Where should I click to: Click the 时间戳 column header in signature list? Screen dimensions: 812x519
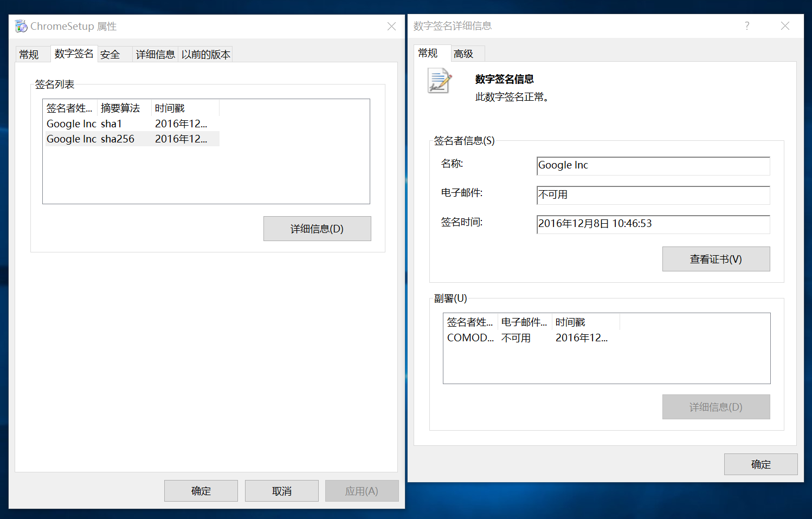[x=185, y=108]
